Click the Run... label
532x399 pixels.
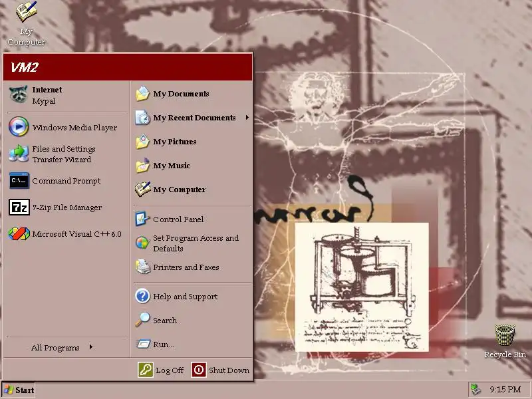point(164,344)
